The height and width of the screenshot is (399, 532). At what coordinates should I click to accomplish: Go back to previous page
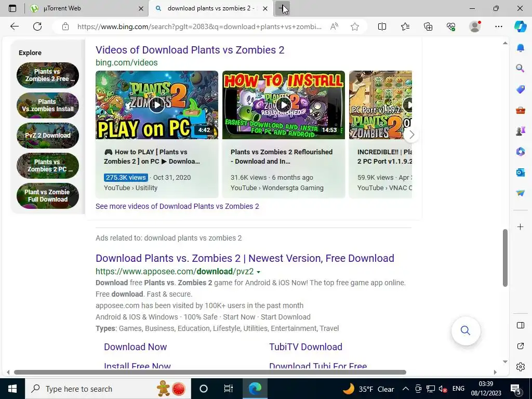(14, 26)
